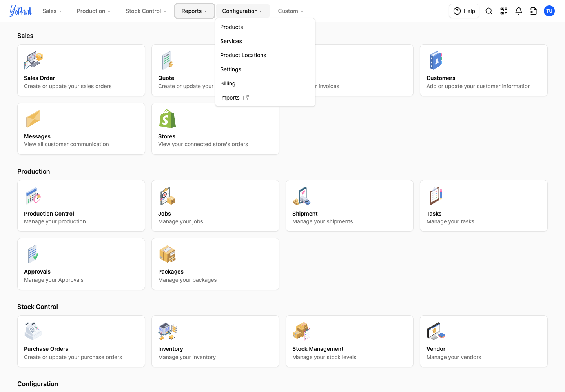The width and height of the screenshot is (565, 392).
Task: Expand the Production dropdown menu
Action: 94,11
